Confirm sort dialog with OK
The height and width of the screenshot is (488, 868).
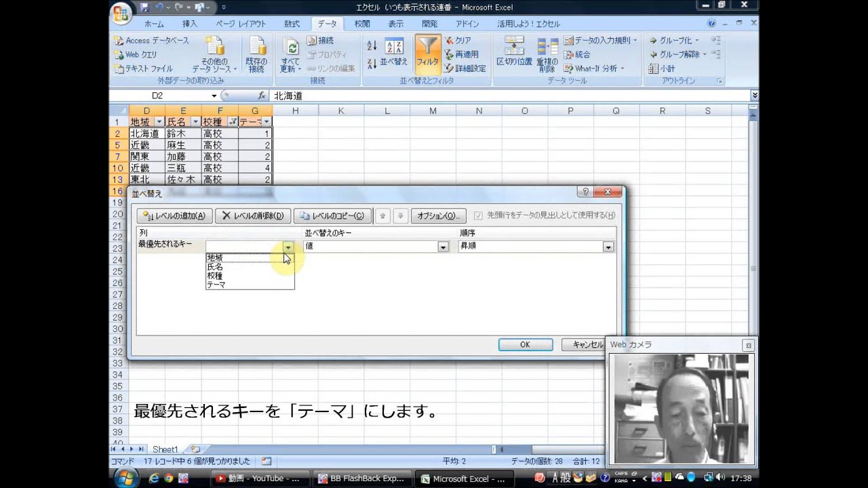coord(525,344)
